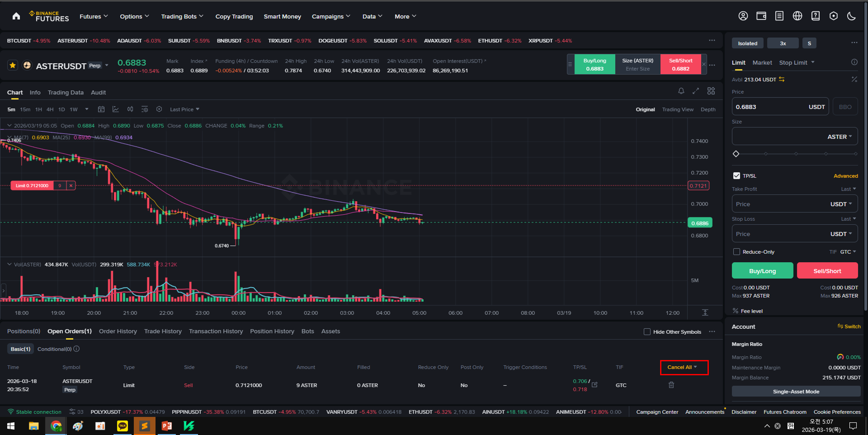The width and height of the screenshot is (868, 435).
Task: Open the chart settings gear icon
Action: (159, 109)
